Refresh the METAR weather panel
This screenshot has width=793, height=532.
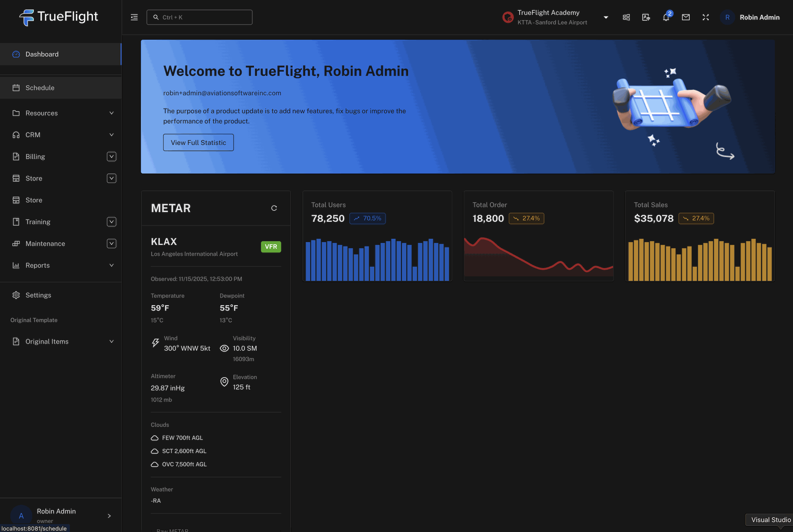click(x=274, y=208)
